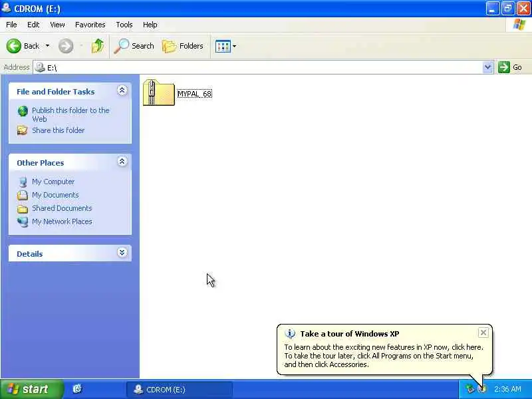Click the CDROM icon in the title bar
This screenshot has width=532, height=399.
pos(6,8)
